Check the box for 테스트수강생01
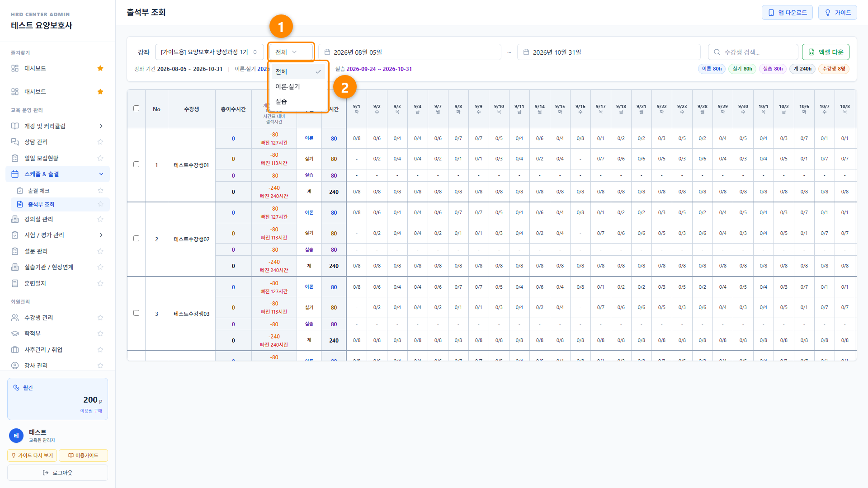Viewport: 868px width, 488px height. click(136, 164)
